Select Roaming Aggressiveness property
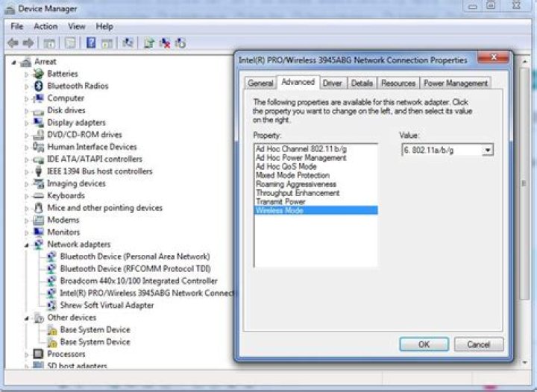This screenshot has height=392, width=537. pos(315,184)
